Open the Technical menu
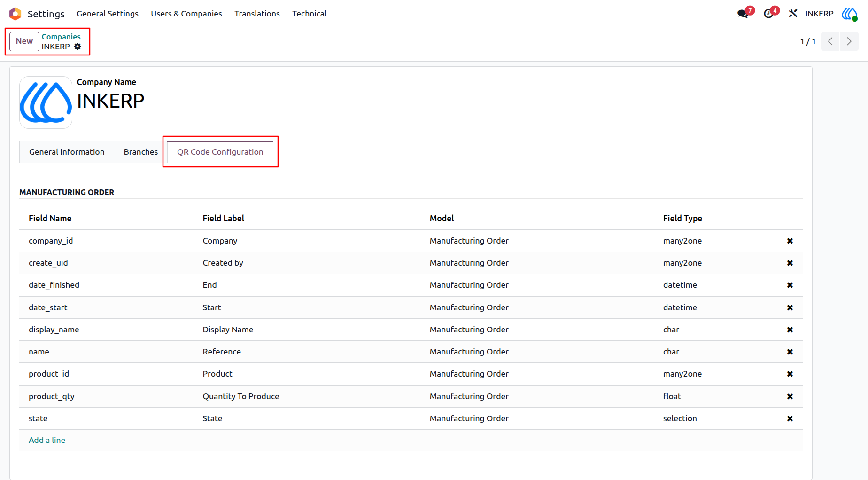 coord(310,14)
